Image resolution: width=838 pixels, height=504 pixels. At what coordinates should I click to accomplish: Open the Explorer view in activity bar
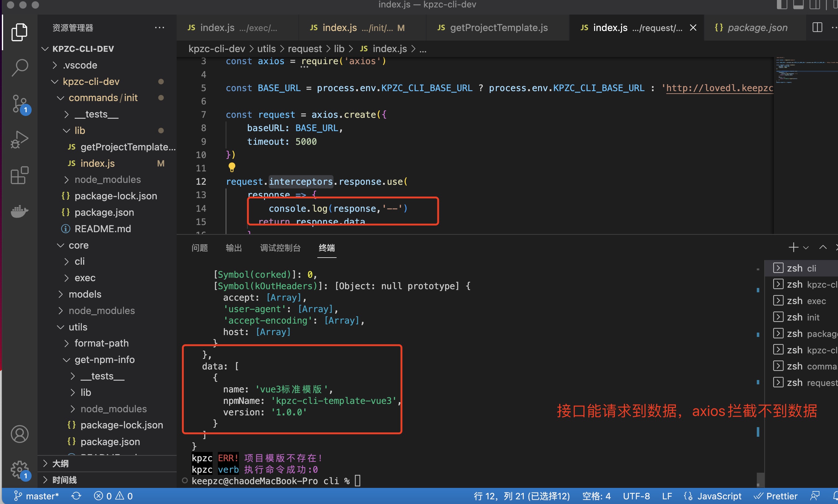point(19,32)
